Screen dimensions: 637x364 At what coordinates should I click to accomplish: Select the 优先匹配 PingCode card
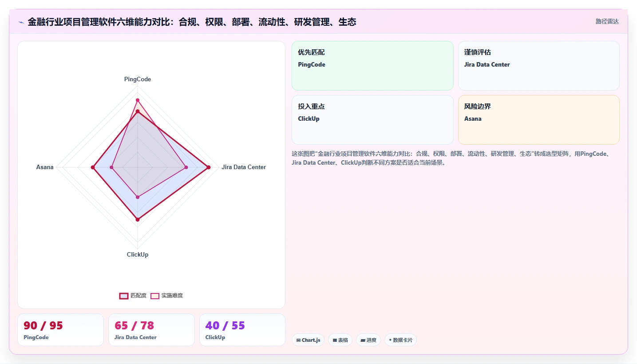pyautogui.click(x=372, y=66)
